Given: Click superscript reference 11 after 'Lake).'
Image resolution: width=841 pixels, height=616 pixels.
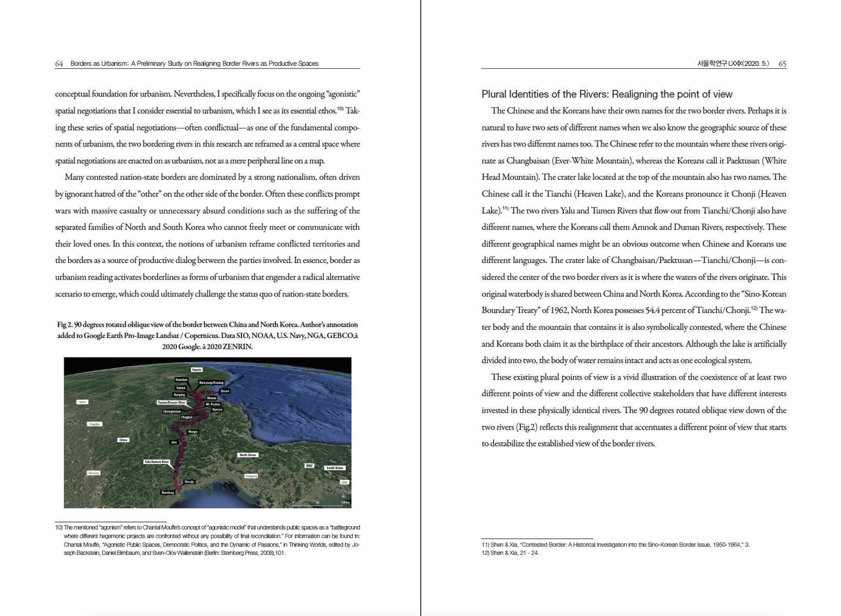Looking at the screenshot, I should click(506, 209).
